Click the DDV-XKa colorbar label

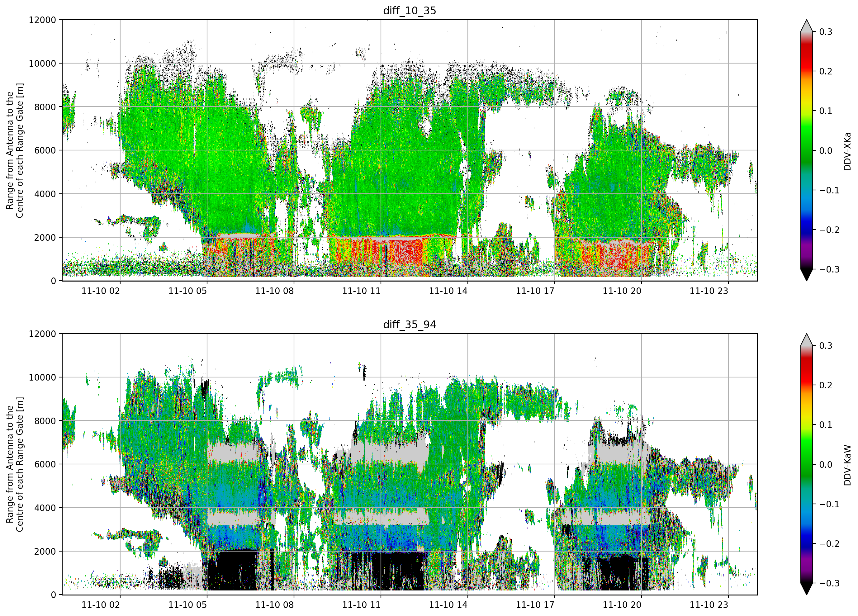tap(847, 151)
